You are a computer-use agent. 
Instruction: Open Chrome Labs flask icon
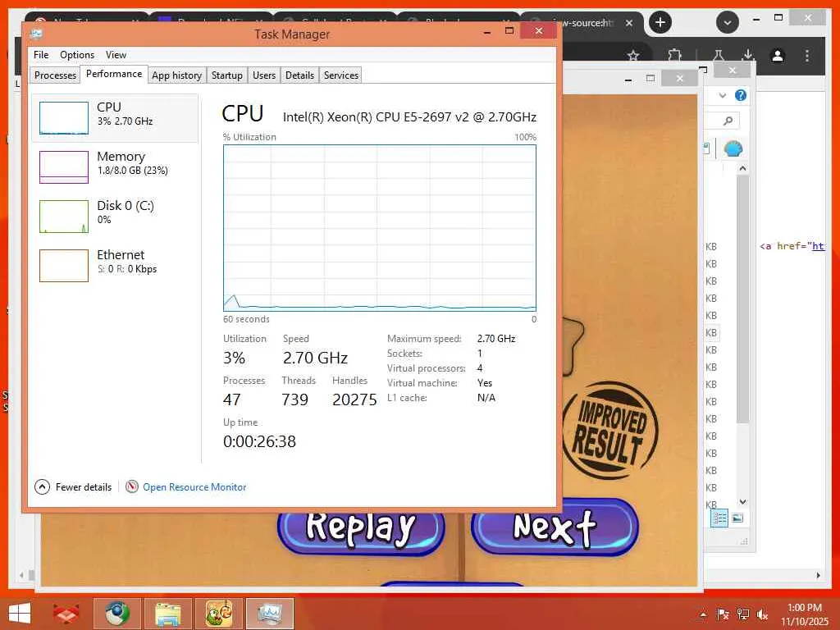coord(719,55)
